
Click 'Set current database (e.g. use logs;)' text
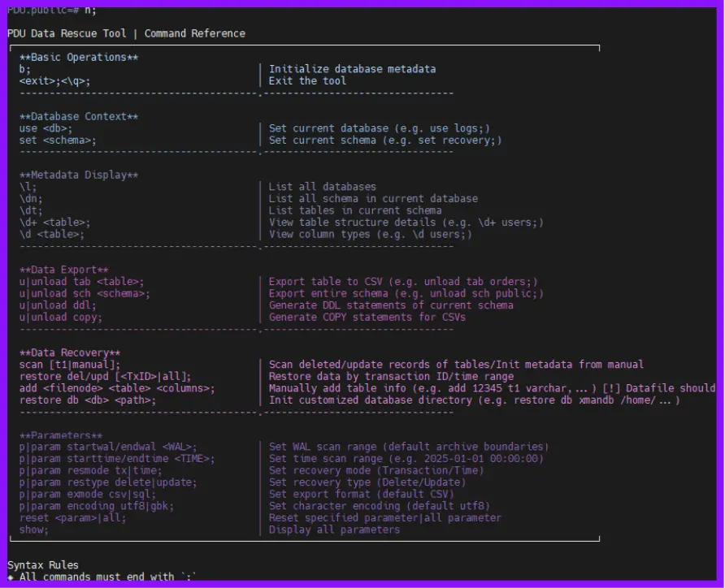click(x=379, y=128)
